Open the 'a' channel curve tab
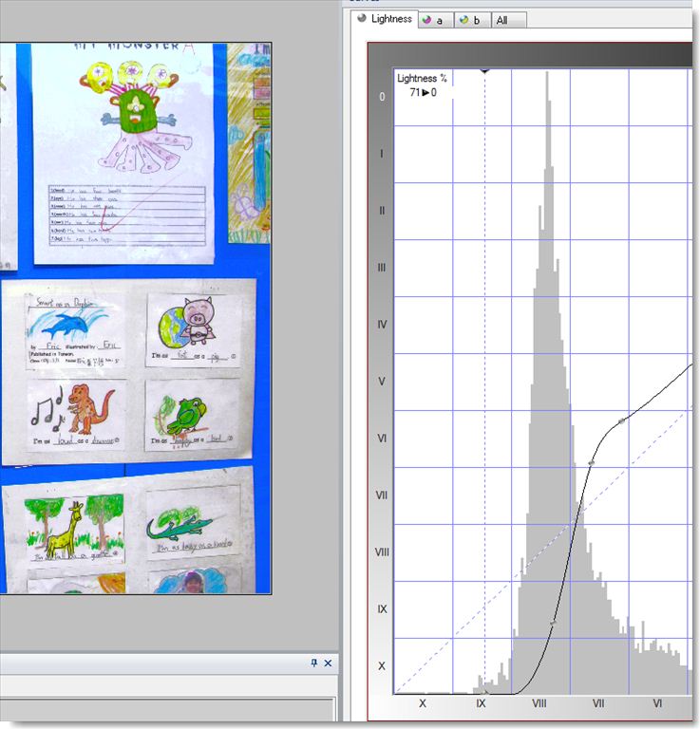 pos(435,21)
